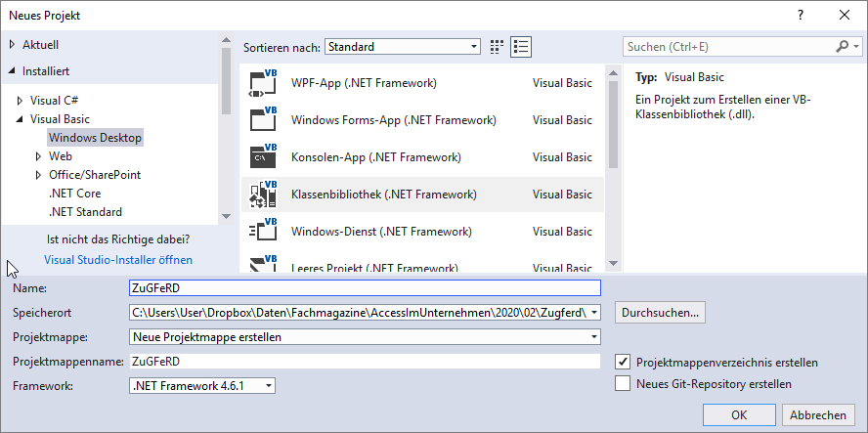This screenshot has width=868, height=433.
Task: Enable Neues Git-Repository erstellen checkbox
Action: click(x=623, y=383)
